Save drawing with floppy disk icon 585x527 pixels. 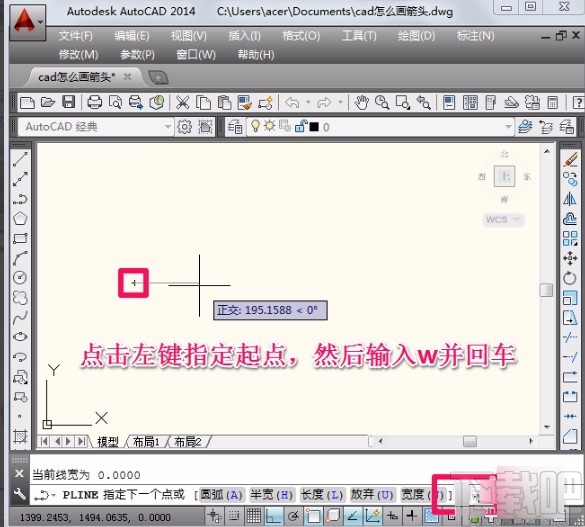(x=69, y=102)
